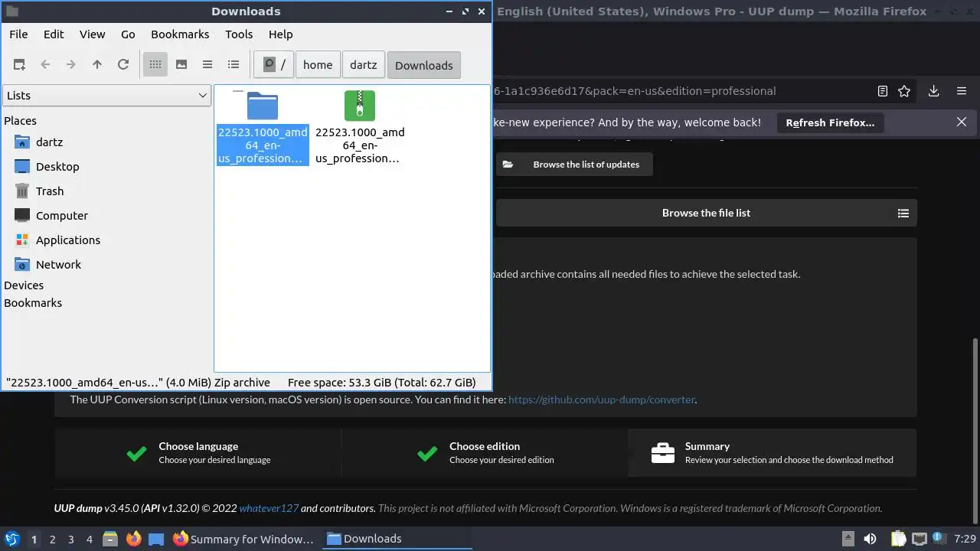
Task: Click the Refresh Firefox button
Action: coord(830,122)
